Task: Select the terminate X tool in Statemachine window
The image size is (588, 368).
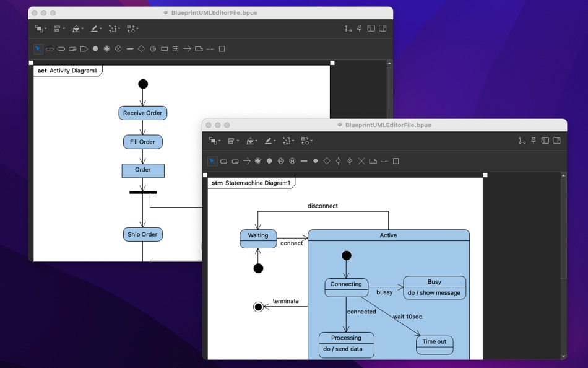Action: (x=361, y=161)
